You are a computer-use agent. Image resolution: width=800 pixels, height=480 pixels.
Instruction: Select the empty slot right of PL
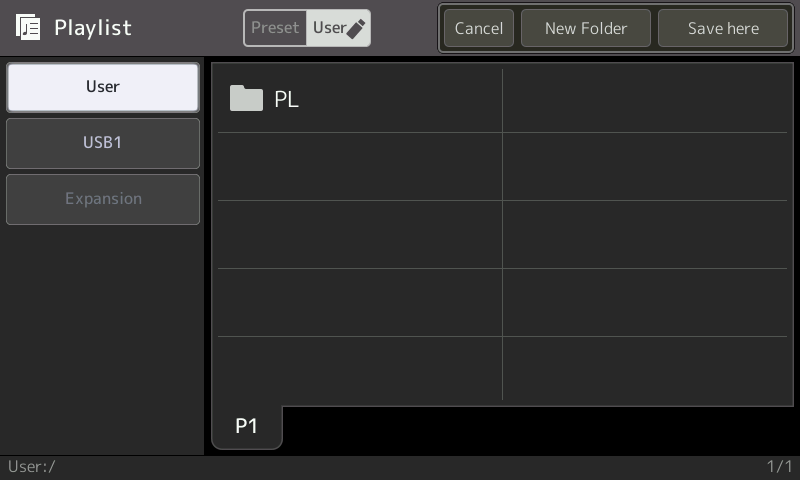pyautogui.click(x=645, y=99)
